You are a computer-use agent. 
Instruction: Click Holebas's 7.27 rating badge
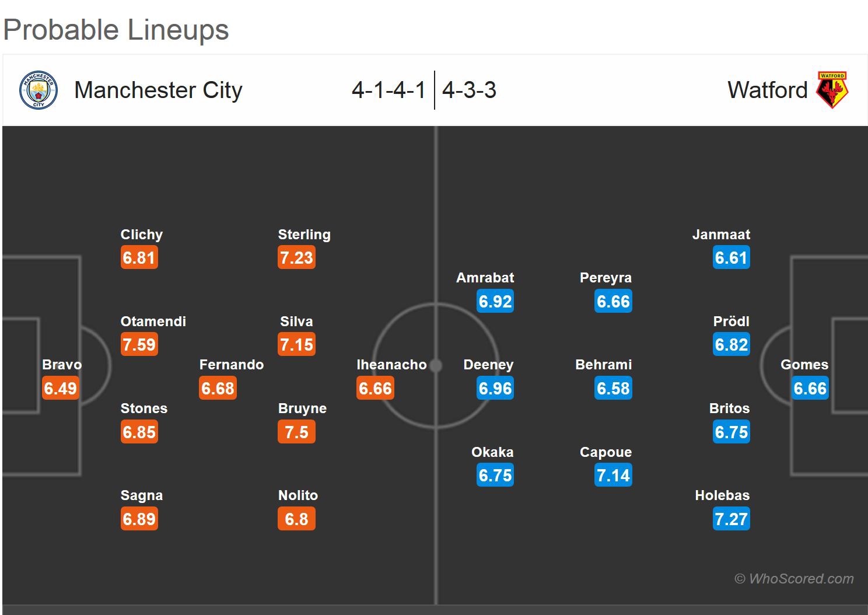(x=731, y=519)
